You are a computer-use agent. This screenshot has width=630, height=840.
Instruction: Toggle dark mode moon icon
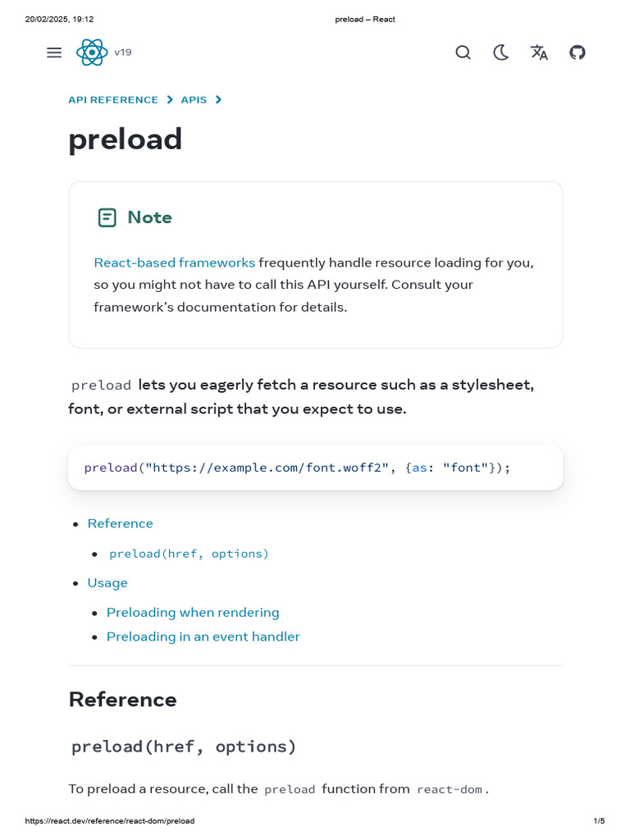click(500, 52)
